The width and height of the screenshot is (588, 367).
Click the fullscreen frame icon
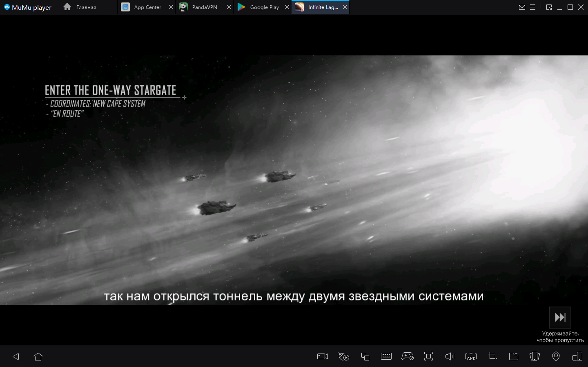pyautogui.click(x=428, y=356)
